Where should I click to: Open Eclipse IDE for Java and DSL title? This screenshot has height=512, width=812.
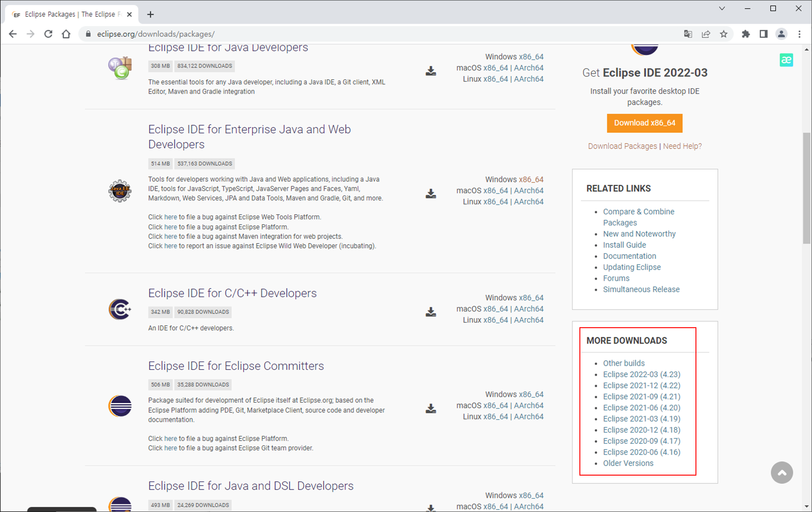[251, 486]
